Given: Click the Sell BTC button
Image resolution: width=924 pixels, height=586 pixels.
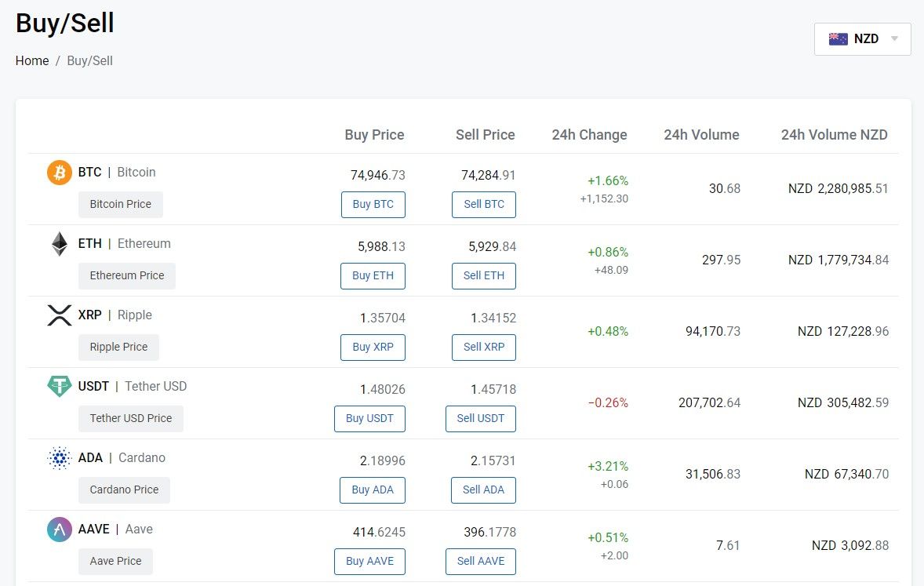Looking at the screenshot, I should pyautogui.click(x=484, y=205).
